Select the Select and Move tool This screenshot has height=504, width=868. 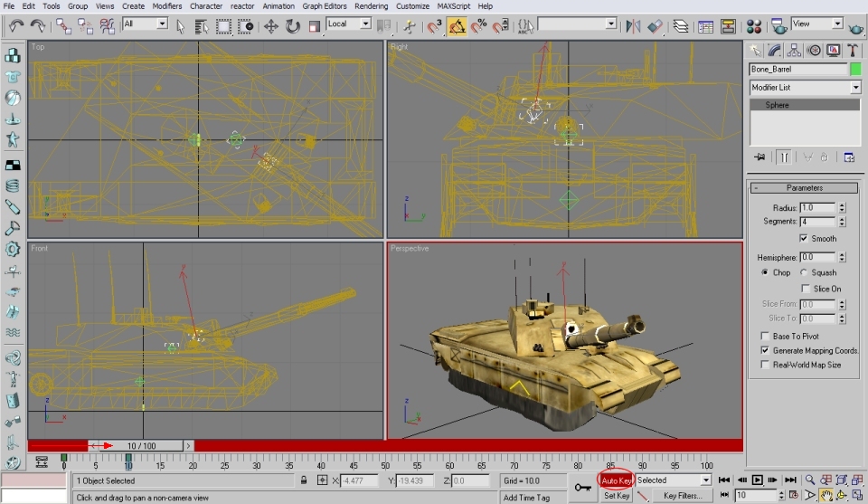pos(270,26)
